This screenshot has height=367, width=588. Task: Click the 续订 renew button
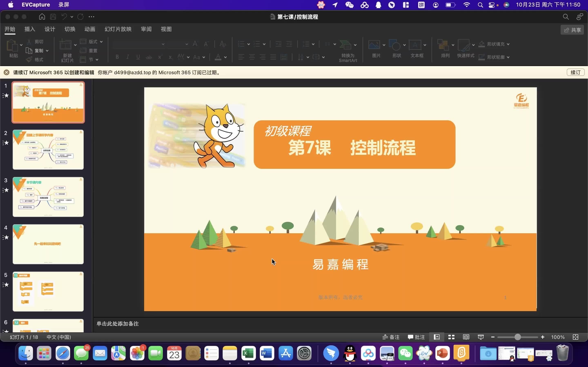[575, 72]
